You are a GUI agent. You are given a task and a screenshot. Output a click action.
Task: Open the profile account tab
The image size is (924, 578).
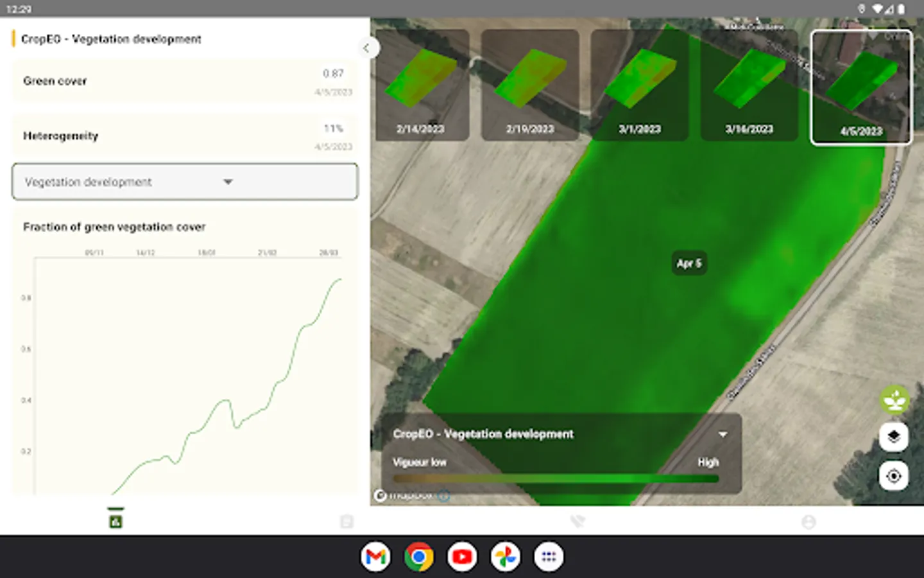809,521
